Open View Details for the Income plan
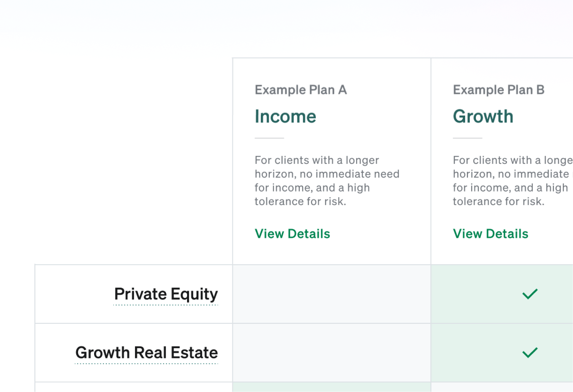This screenshot has width=573, height=392. pos(292,234)
